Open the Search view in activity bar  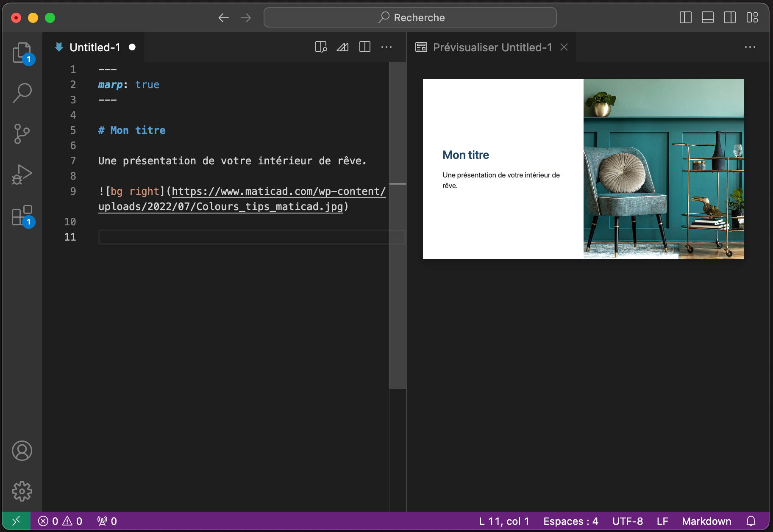(x=22, y=93)
